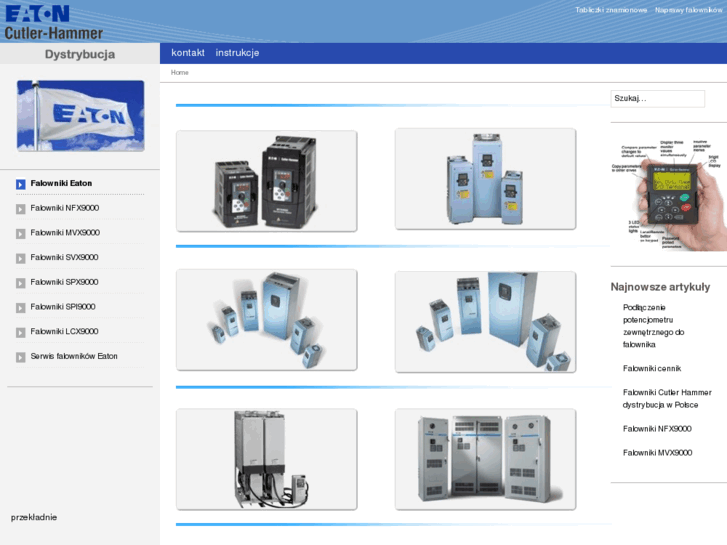Open the kontakt menu item
Viewport: 727px width, 545px height.
tap(188, 53)
